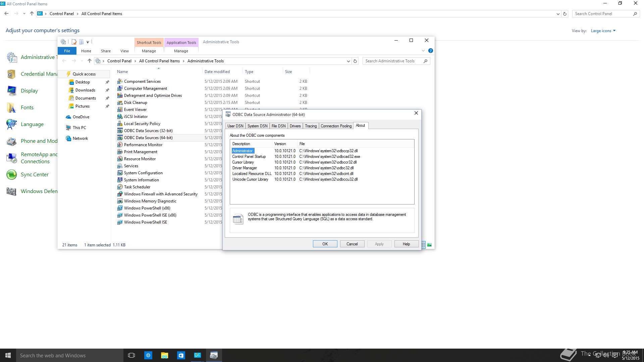Open the Share ribbon tab
This screenshot has width=644, height=362.
click(106, 51)
